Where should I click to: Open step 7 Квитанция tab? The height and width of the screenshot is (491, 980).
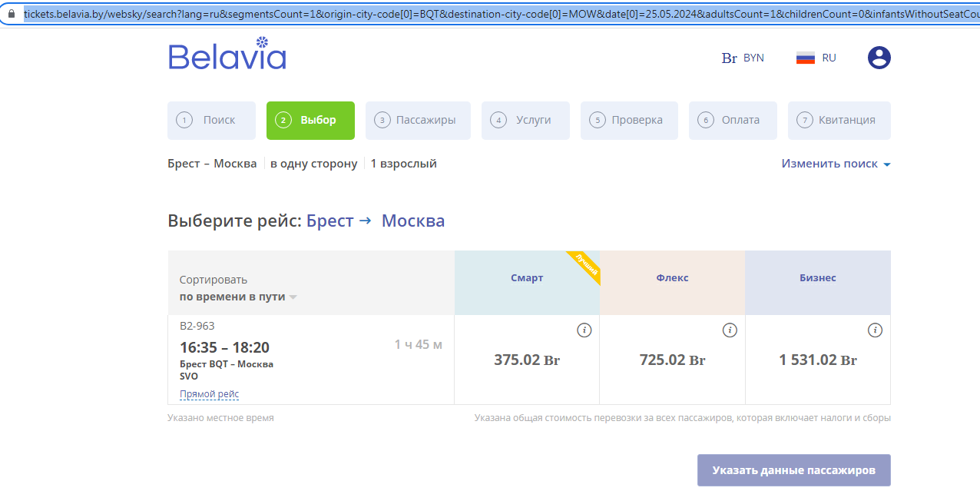[x=839, y=121]
